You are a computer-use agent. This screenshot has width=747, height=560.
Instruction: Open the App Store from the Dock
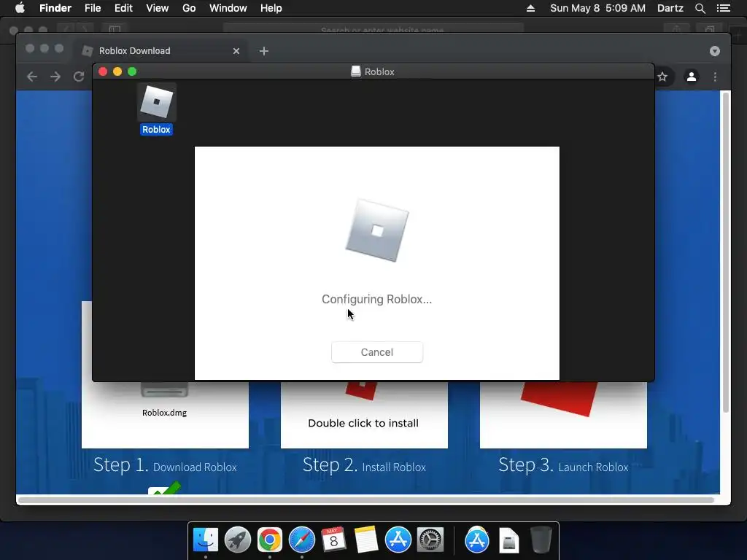click(398, 540)
